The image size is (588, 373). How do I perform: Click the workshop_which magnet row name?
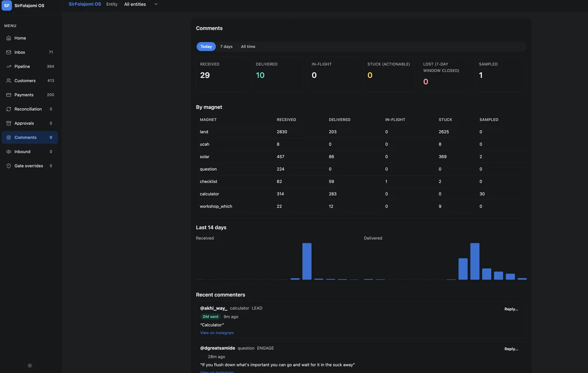click(216, 206)
